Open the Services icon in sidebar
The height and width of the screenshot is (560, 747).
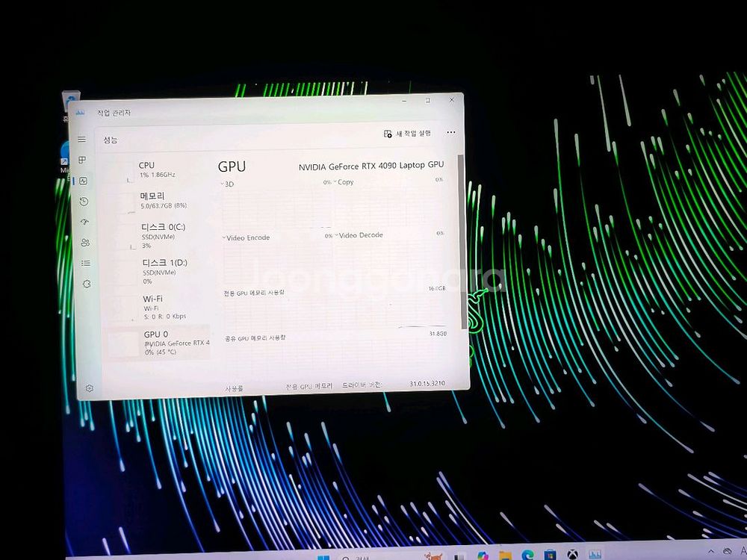87,284
